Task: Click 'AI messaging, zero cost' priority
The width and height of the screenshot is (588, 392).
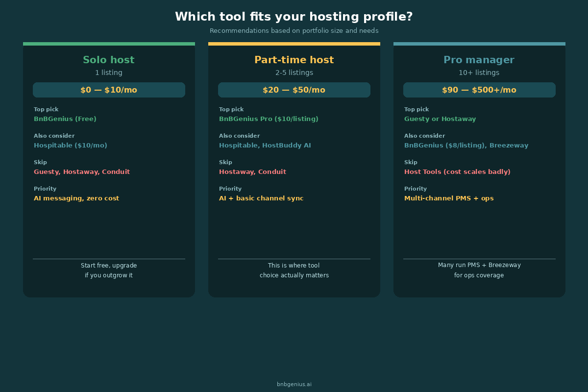Action: tap(76, 198)
